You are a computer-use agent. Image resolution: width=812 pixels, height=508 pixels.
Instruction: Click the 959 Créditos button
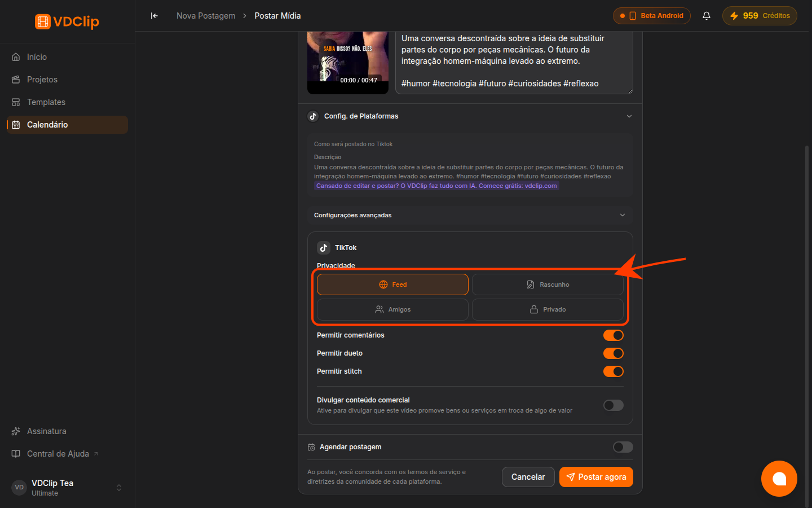(x=760, y=16)
